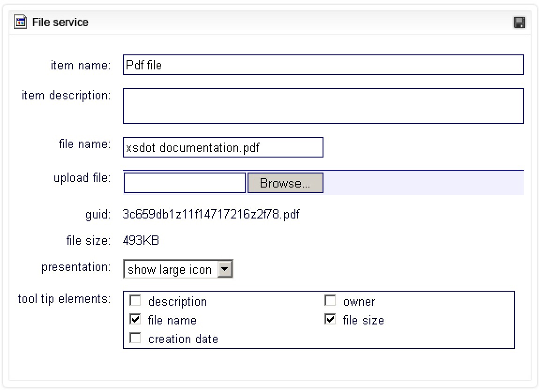
Task: Enable the description tool tip checkbox
Action: point(135,301)
